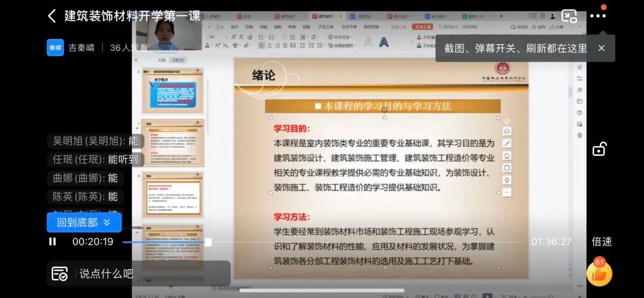The width and height of the screenshot is (644, 298).
Task: Open the 秦嶙 host avatar
Action: coord(55,48)
